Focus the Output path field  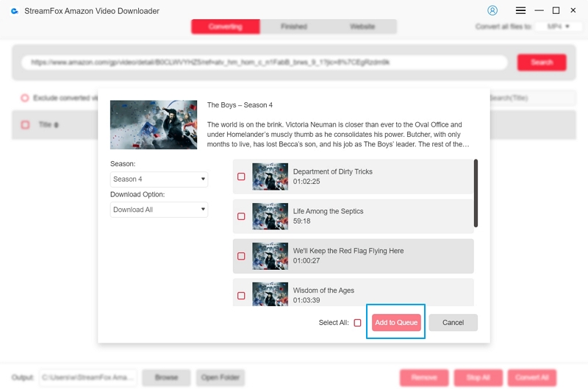pos(87,377)
